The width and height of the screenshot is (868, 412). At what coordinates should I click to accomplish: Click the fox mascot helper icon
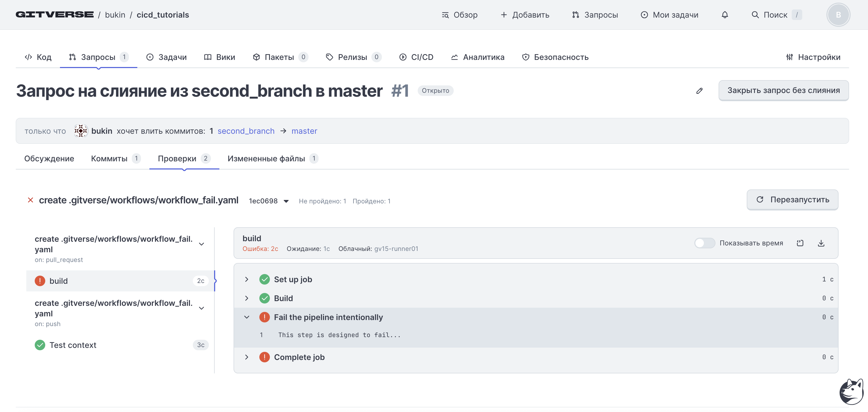tap(851, 392)
